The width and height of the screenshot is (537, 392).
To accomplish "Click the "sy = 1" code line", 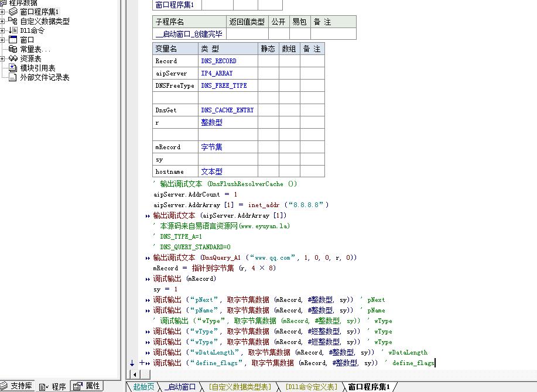I will pyautogui.click(x=165, y=290).
